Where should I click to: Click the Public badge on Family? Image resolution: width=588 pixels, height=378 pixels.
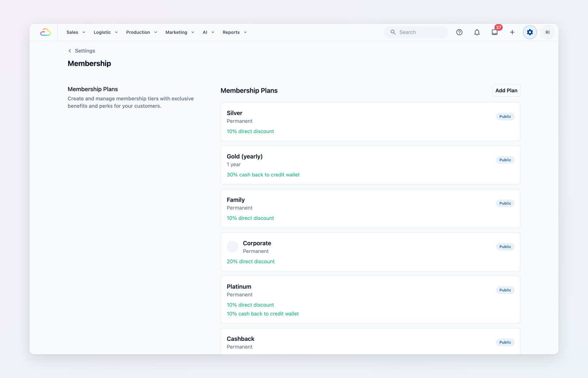(x=505, y=203)
